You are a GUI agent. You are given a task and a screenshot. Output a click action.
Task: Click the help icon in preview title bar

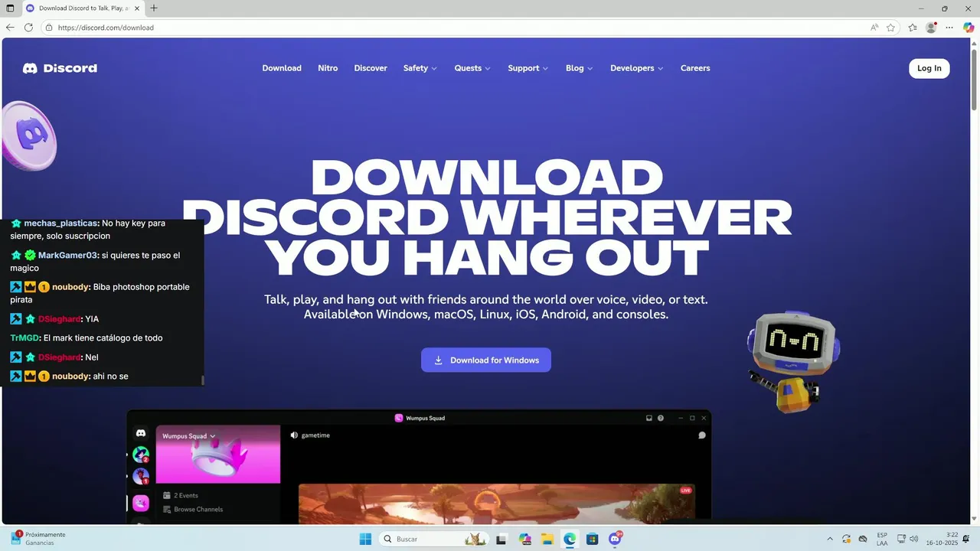(x=661, y=418)
